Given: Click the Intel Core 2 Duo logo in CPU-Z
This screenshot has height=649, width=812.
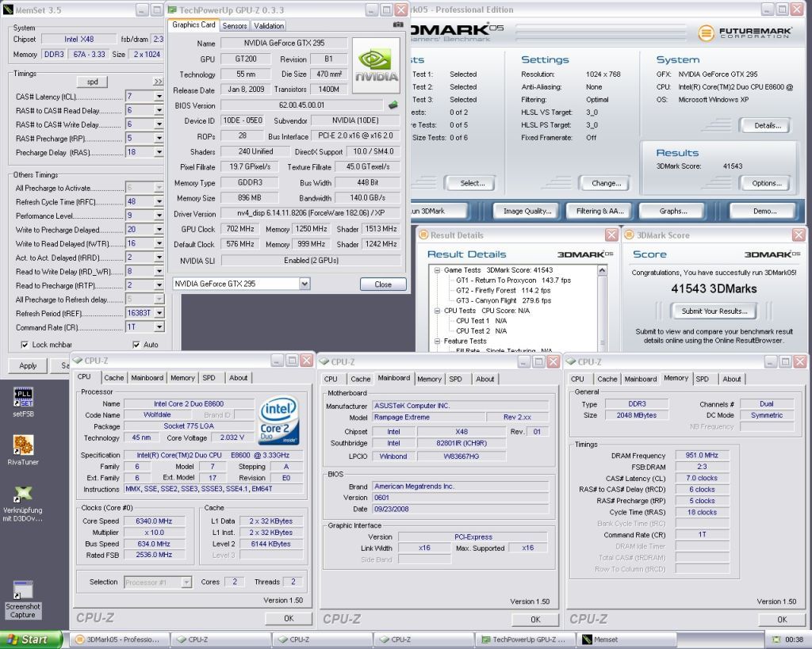Looking at the screenshot, I should pos(278,420).
